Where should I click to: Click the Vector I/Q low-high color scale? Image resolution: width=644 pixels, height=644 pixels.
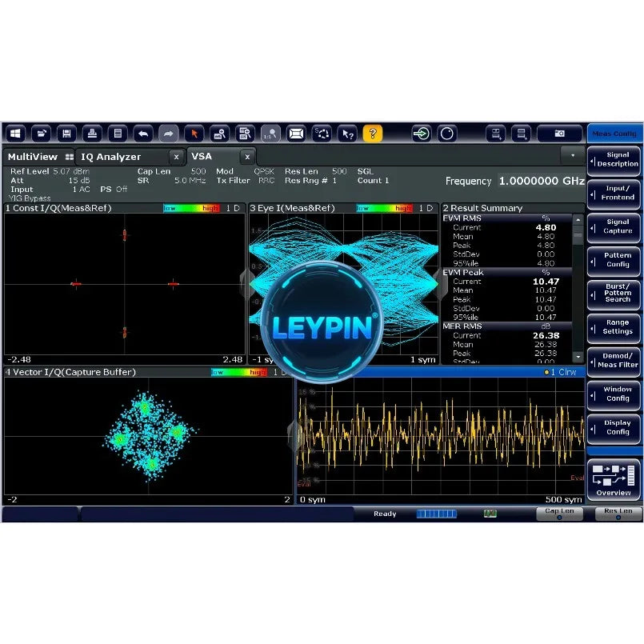click(239, 372)
